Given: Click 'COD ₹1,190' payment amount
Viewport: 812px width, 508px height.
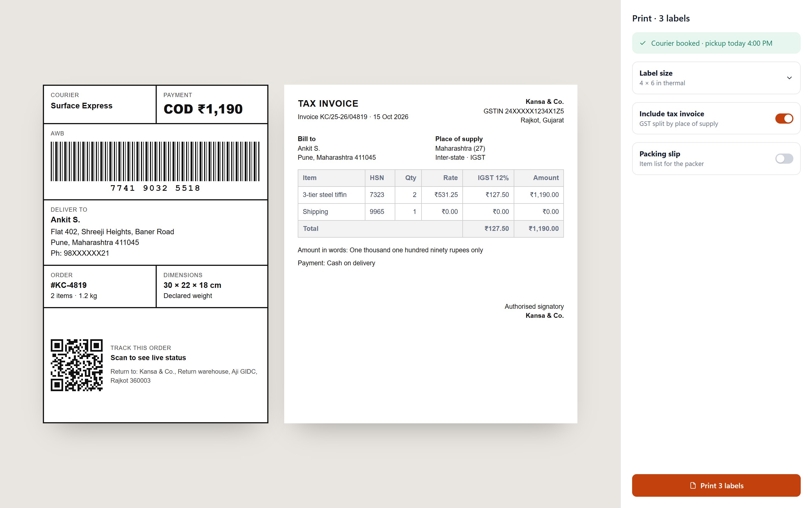Looking at the screenshot, I should (203, 109).
